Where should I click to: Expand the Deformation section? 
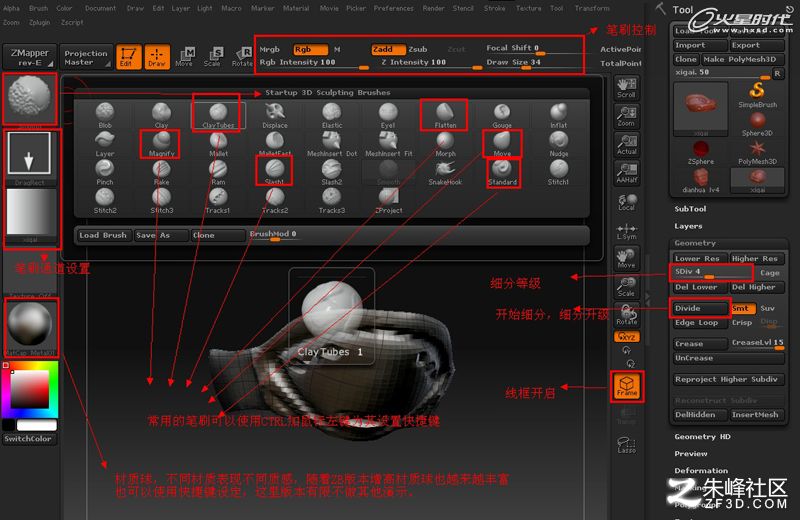(x=701, y=471)
